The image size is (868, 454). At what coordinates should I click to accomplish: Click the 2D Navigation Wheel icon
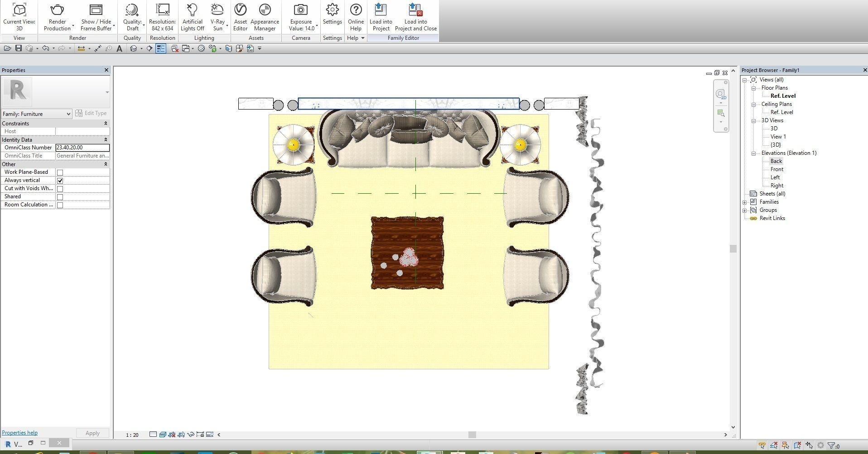720,95
